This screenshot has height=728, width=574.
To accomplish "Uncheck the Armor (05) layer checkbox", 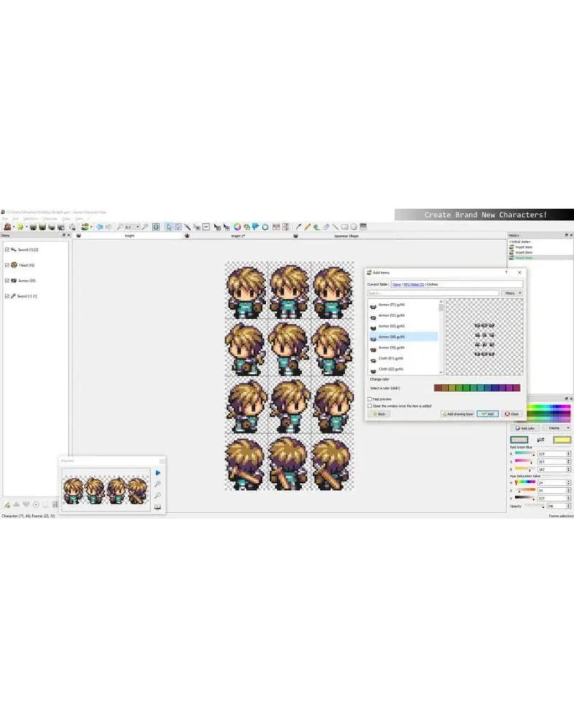I will pos(7,280).
